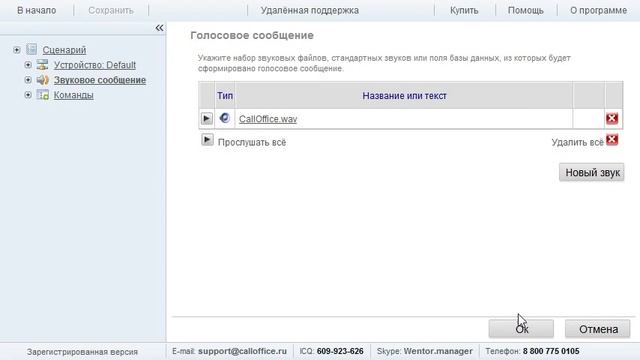
Task: Select Команды in the tree
Action: coord(73,95)
